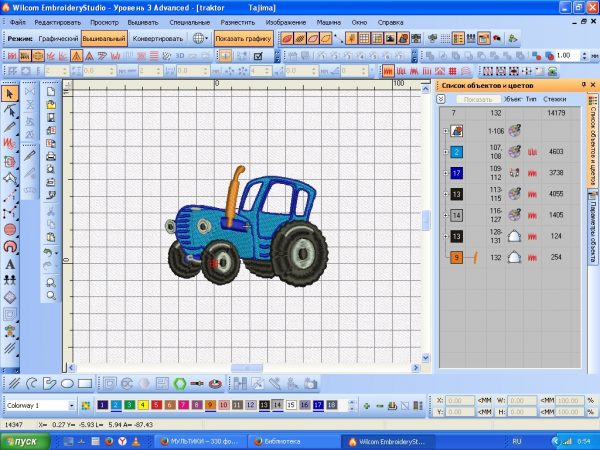Click the green hexagon tool icon
600x450 pixels.
coord(179,383)
